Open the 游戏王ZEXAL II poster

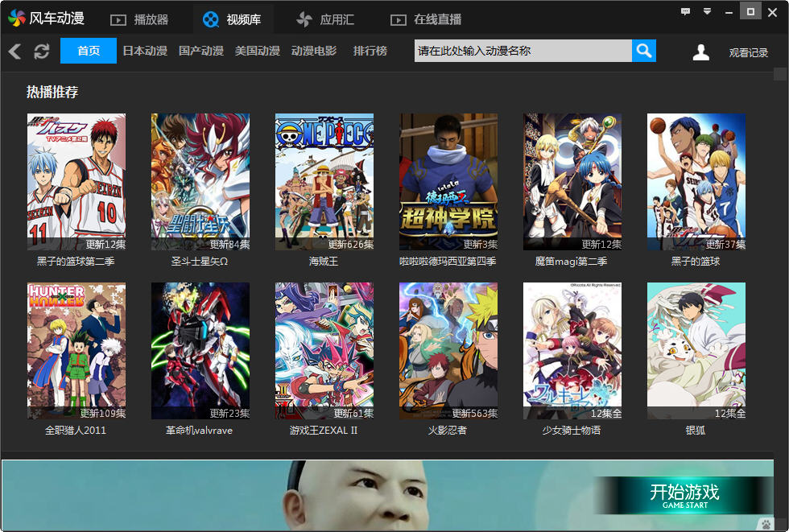(x=324, y=350)
